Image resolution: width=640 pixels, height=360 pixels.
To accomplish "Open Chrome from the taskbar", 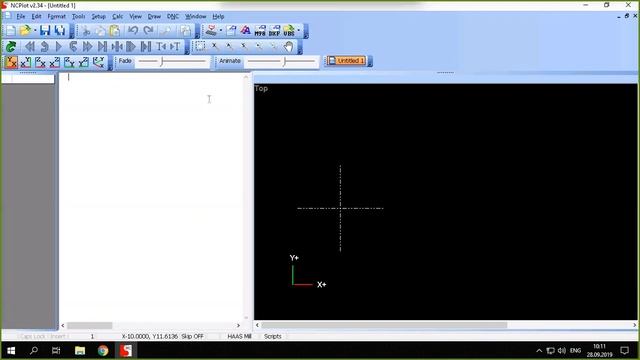I will pos(103,351).
